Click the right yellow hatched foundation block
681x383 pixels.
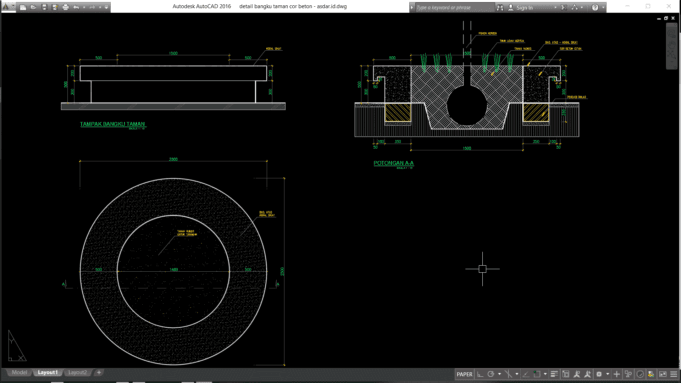tap(536, 112)
